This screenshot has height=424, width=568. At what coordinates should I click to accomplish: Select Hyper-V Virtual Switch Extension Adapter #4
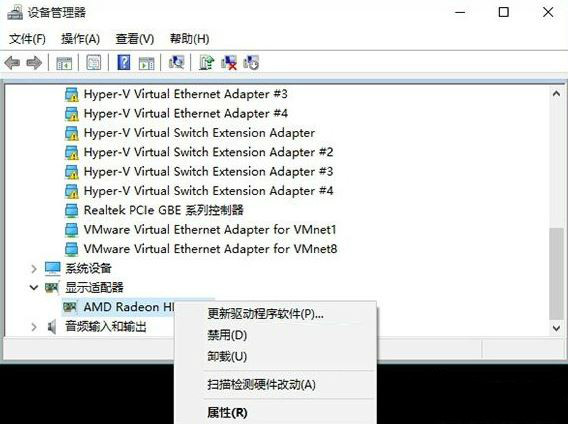208,191
